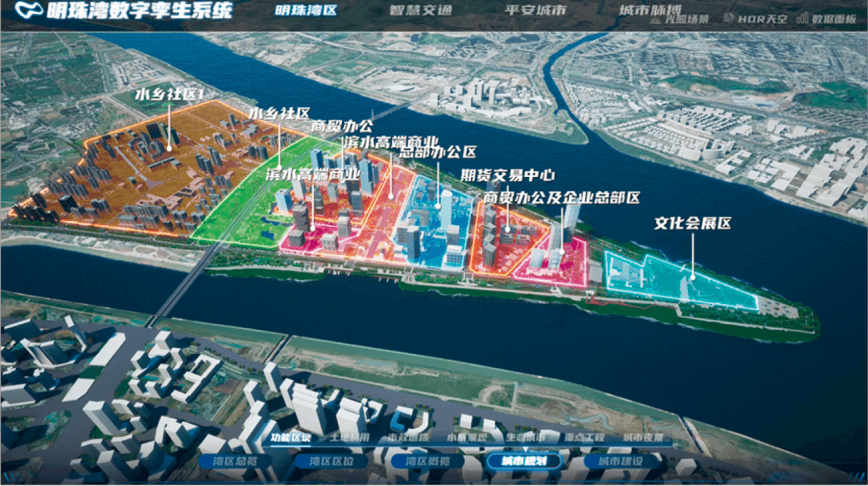Toggle the 重点工程 key projects display

click(585, 436)
